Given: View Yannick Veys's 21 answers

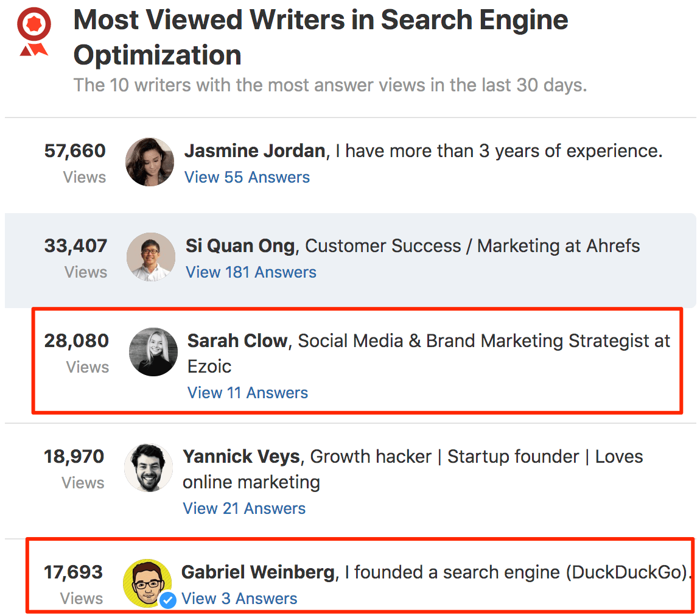Looking at the screenshot, I should click(x=244, y=508).
